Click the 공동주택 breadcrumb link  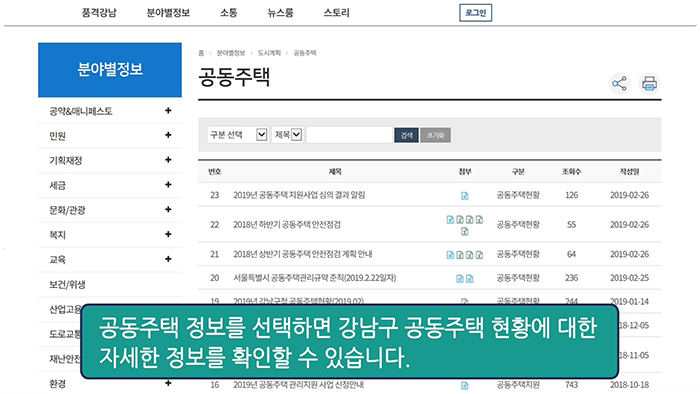(305, 53)
